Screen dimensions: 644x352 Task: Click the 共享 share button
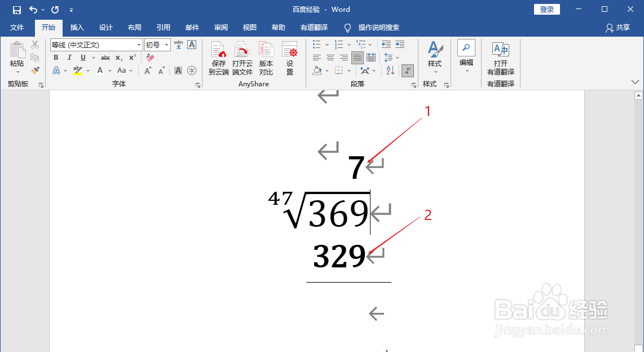pos(617,27)
